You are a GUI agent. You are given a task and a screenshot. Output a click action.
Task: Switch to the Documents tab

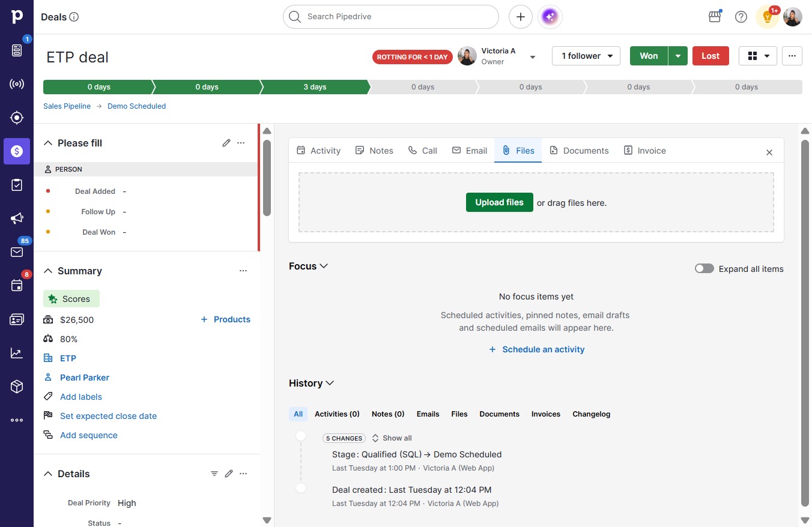(579, 151)
